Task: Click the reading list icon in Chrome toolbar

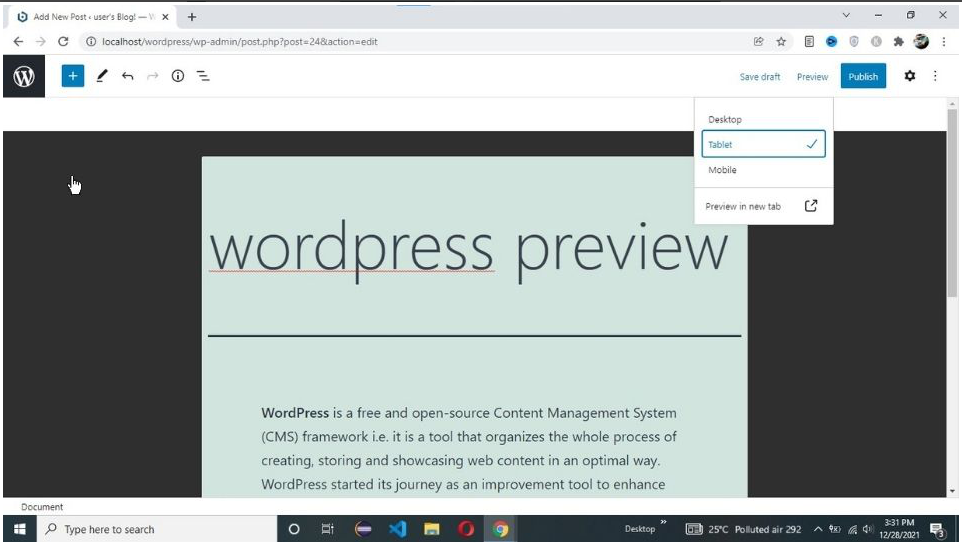Action: [x=809, y=42]
